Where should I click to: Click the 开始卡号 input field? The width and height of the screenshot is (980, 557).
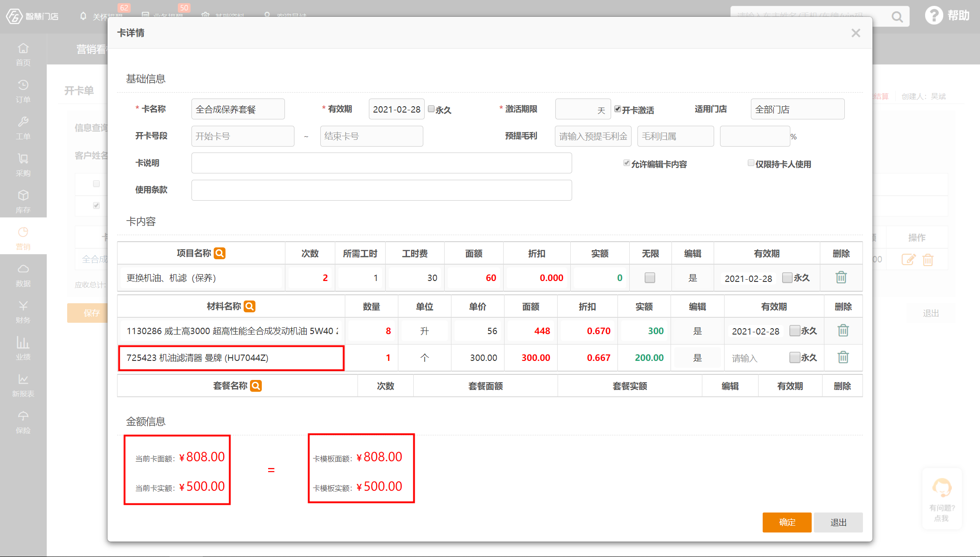point(243,136)
